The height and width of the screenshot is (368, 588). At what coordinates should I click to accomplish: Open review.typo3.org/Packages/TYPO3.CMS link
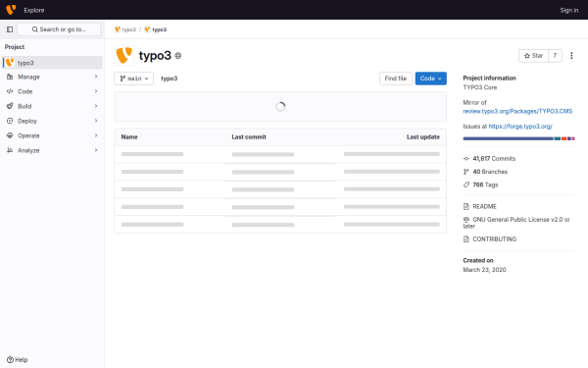pyautogui.click(x=517, y=111)
